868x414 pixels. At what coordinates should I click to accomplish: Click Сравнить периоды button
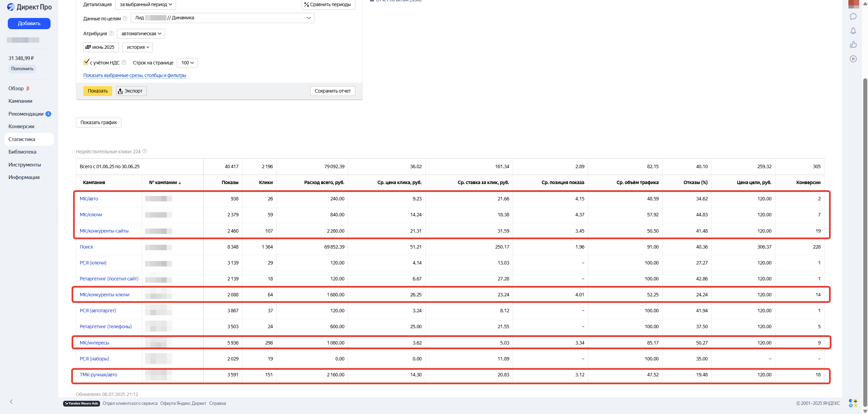coord(328,4)
